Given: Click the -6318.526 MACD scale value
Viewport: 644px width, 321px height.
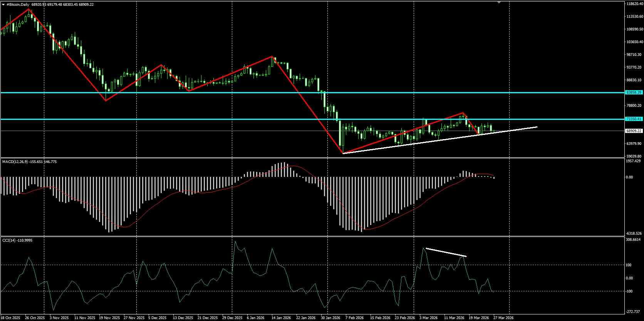Looking at the screenshot, I should pos(634,233).
